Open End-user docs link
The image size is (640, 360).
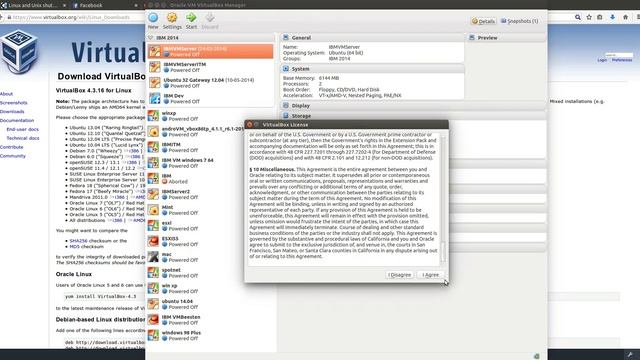pos(22,129)
